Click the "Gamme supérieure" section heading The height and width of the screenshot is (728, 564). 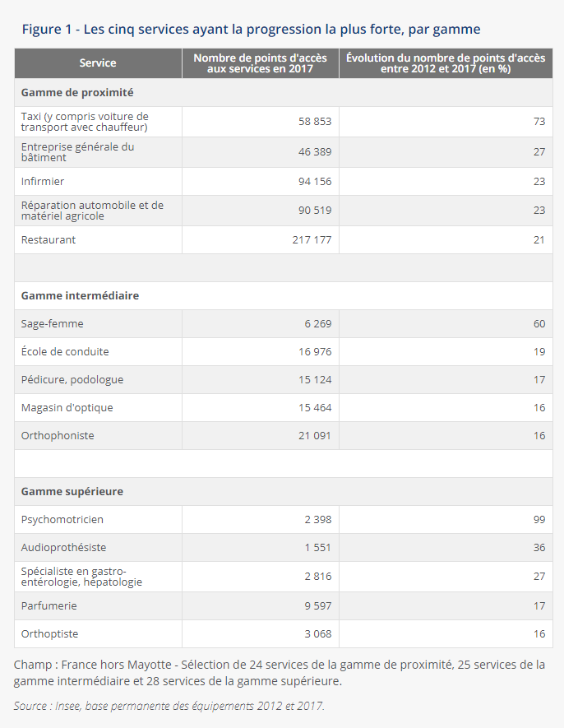point(72,492)
